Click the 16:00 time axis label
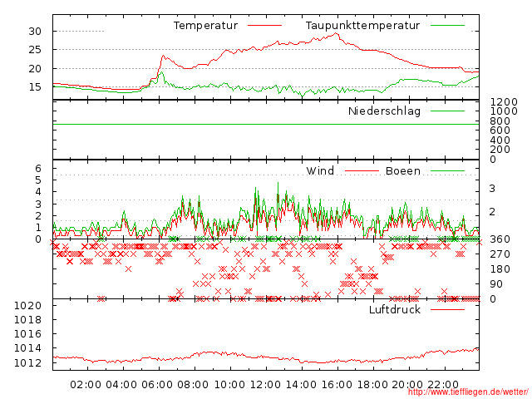This screenshot has height=399, width=532. (337, 385)
